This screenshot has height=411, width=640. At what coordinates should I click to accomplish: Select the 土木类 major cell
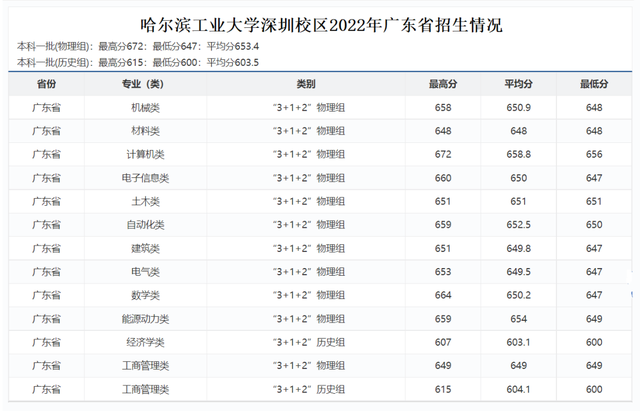coord(145,201)
